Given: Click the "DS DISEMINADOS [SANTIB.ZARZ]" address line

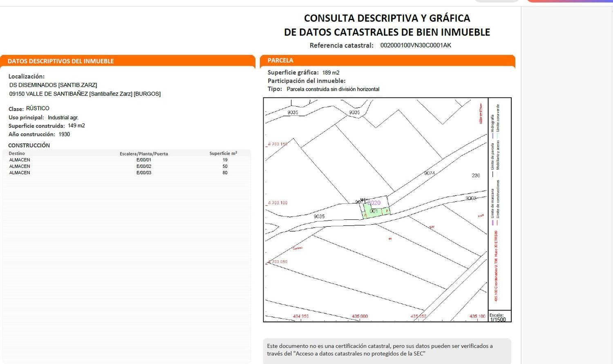Looking at the screenshot, I should coord(53,85).
